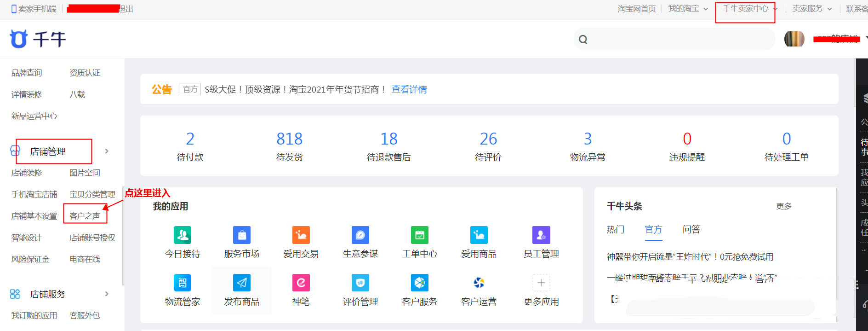Open the 爱用交易 app icon
Viewport: 868px width, 331px height.
click(301, 235)
